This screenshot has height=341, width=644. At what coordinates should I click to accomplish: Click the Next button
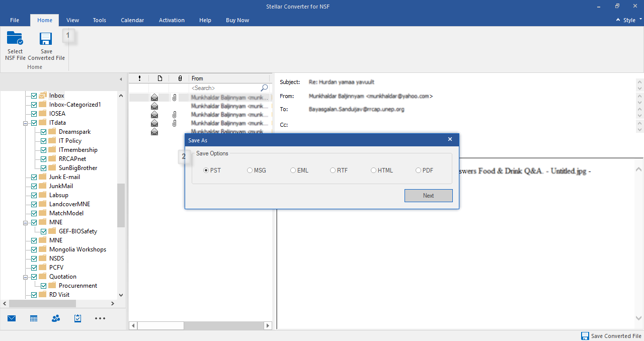click(429, 196)
